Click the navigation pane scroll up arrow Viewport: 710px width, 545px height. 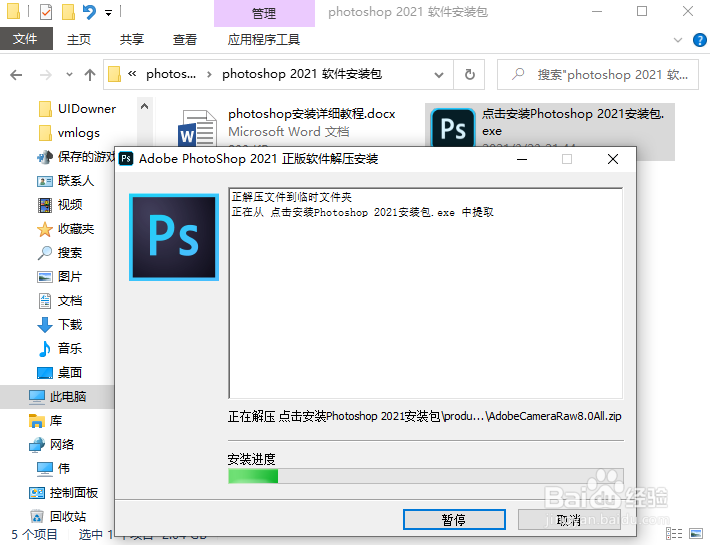(144, 106)
